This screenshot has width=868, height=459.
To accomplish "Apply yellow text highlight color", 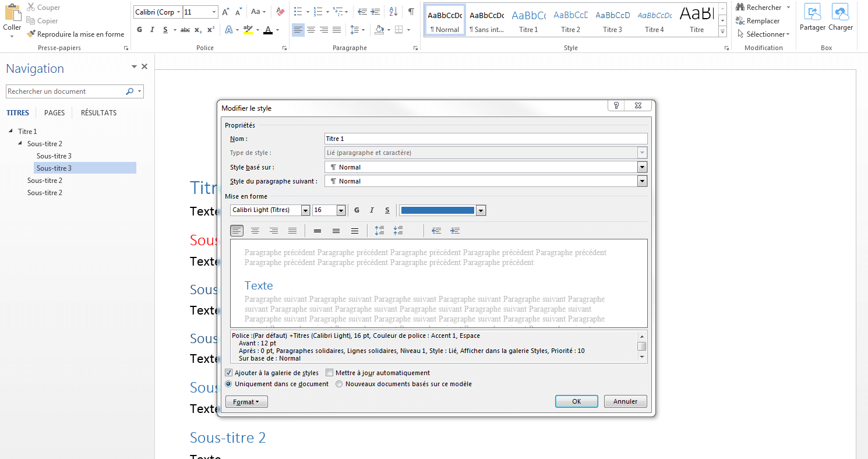I will point(248,30).
